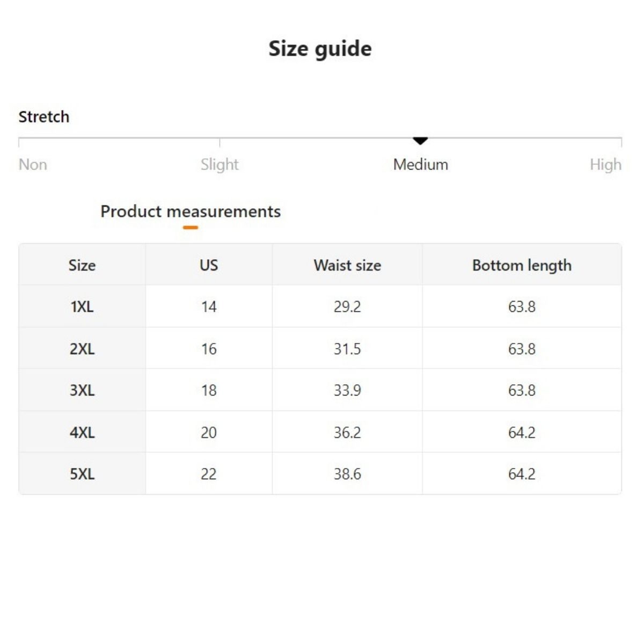Select the 2XL size row label
This screenshot has width=644, height=644.
(82, 349)
